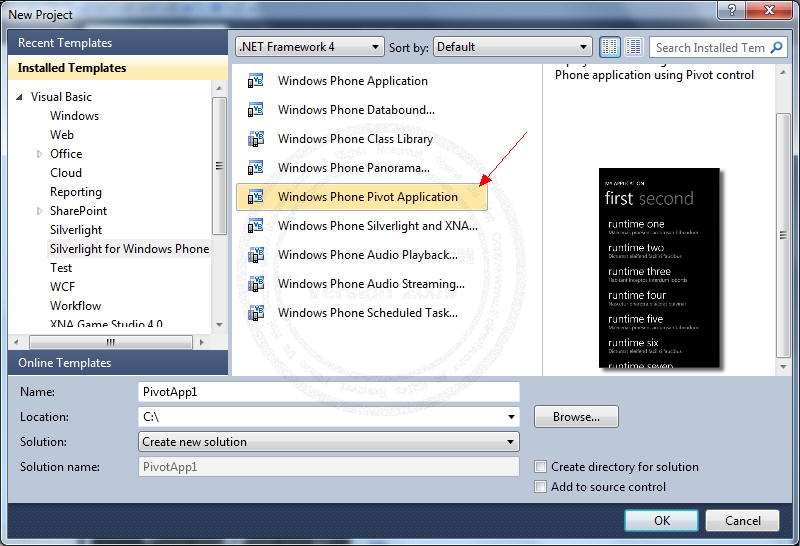Select Windows Phone Audio Streaming... template

(x=371, y=284)
